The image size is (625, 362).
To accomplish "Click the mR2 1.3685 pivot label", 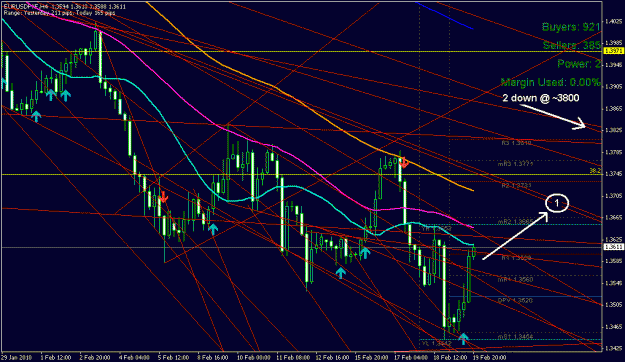I will 515,222.
